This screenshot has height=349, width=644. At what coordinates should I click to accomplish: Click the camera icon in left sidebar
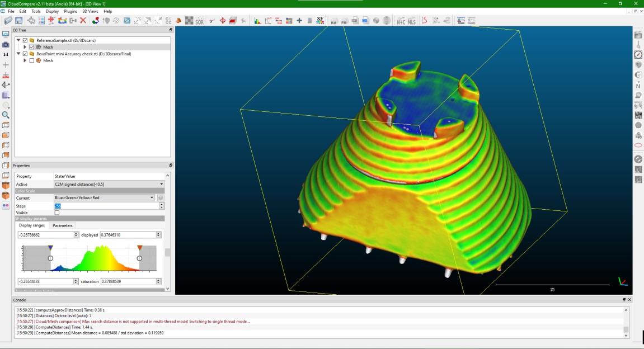pos(6,44)
